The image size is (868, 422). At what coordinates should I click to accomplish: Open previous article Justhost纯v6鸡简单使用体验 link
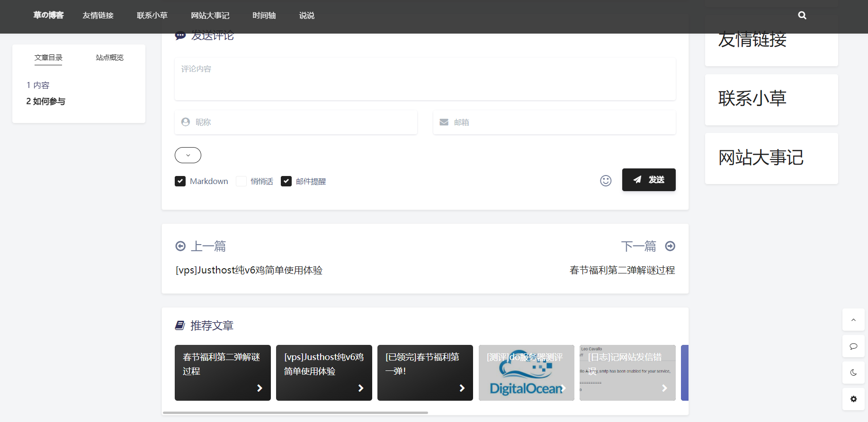(x=249, y=270)
